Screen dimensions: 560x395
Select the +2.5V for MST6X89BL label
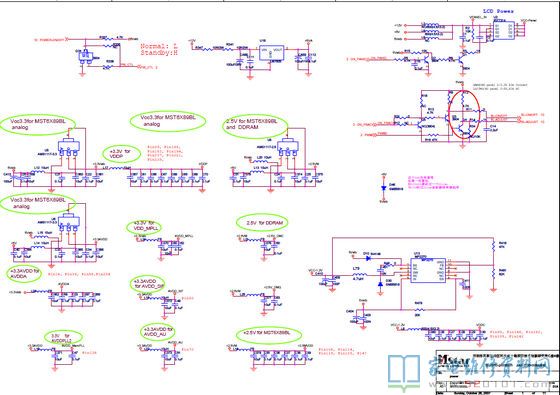coord(269,334)
